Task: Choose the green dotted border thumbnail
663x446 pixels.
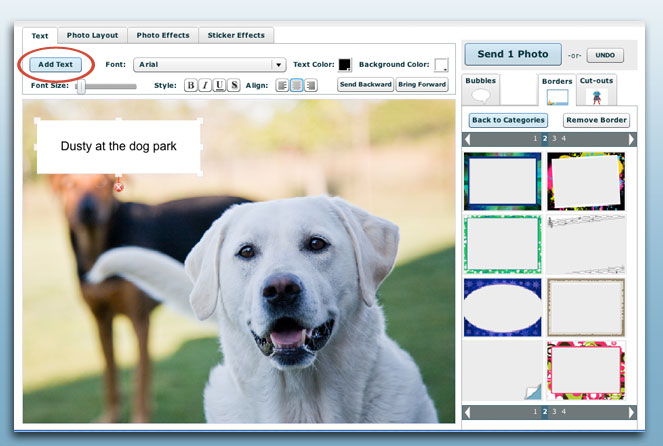Action: click(x=502, y=244)
